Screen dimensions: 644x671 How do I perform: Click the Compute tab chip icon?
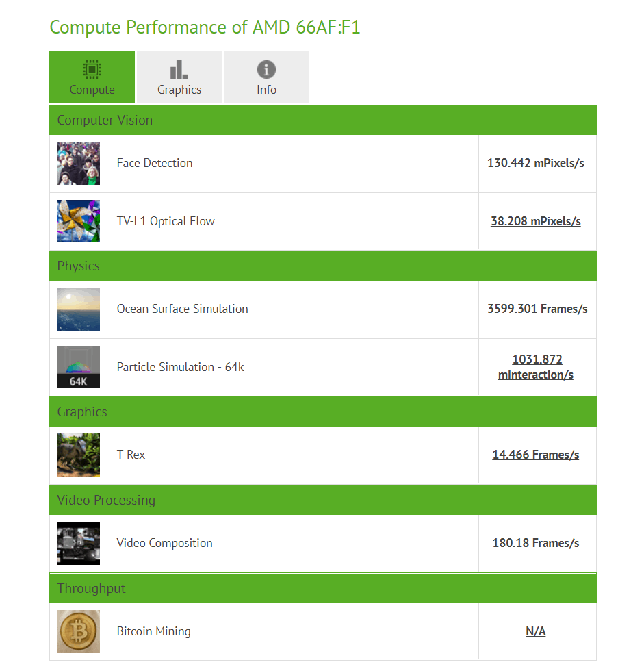(92, 69)
